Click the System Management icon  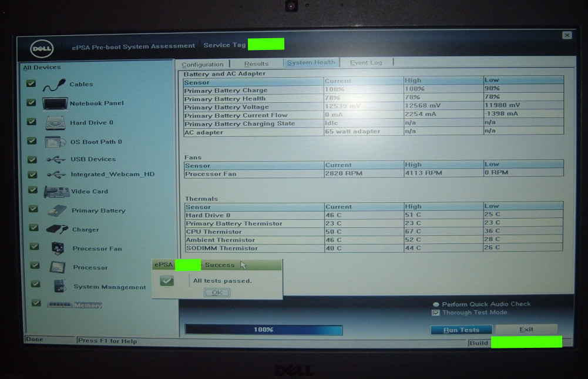60,286
